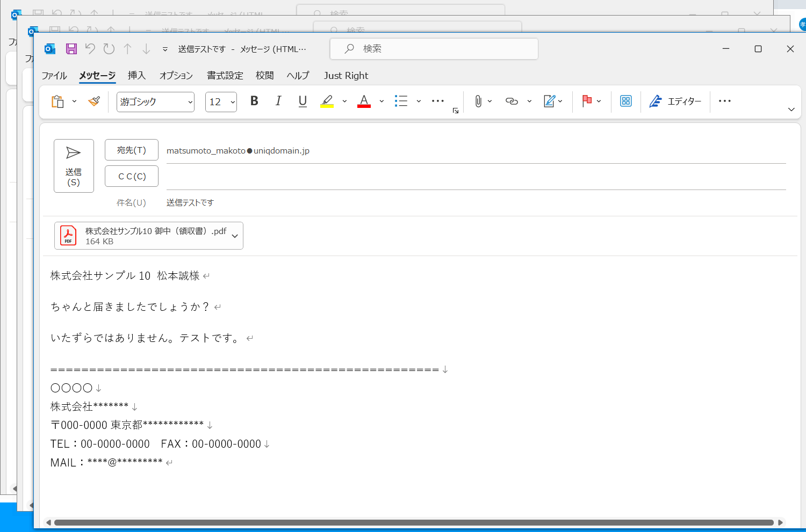Viewport: 806px width, 532px height.
Task: Apply red font color
Action: (364, 101)
